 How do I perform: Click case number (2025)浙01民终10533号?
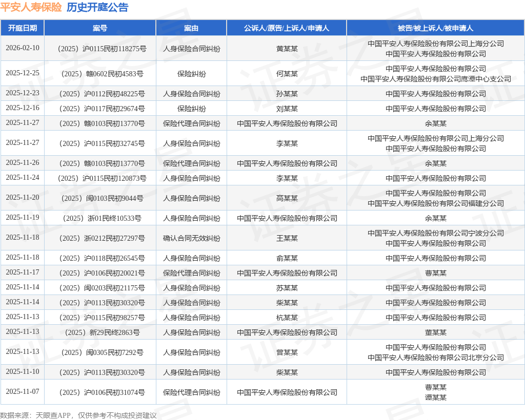coord(102,218)
